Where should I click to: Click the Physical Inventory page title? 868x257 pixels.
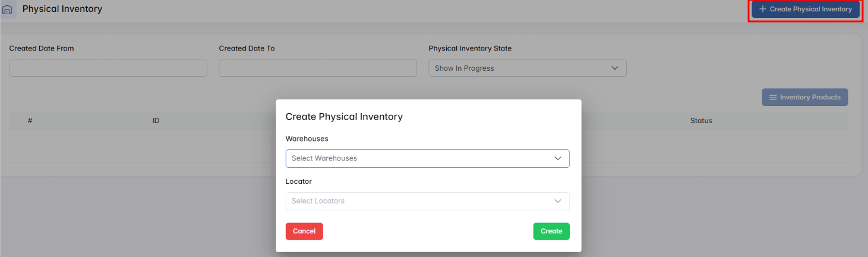click(x=62, y=9)
